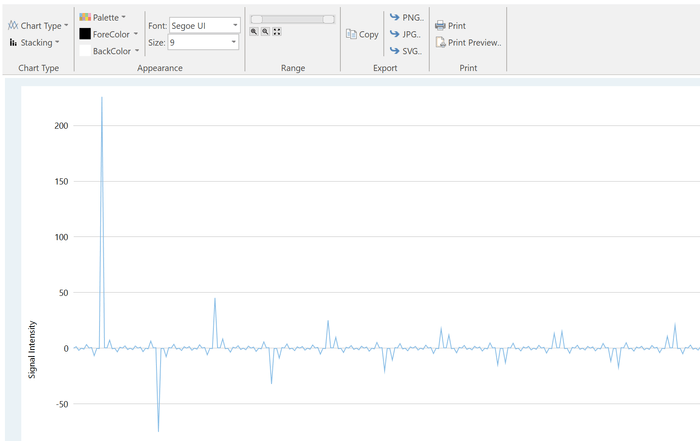The height and width of the screenshot is (441, 700).
Task: Export chart as PNG
Action: 405,18
